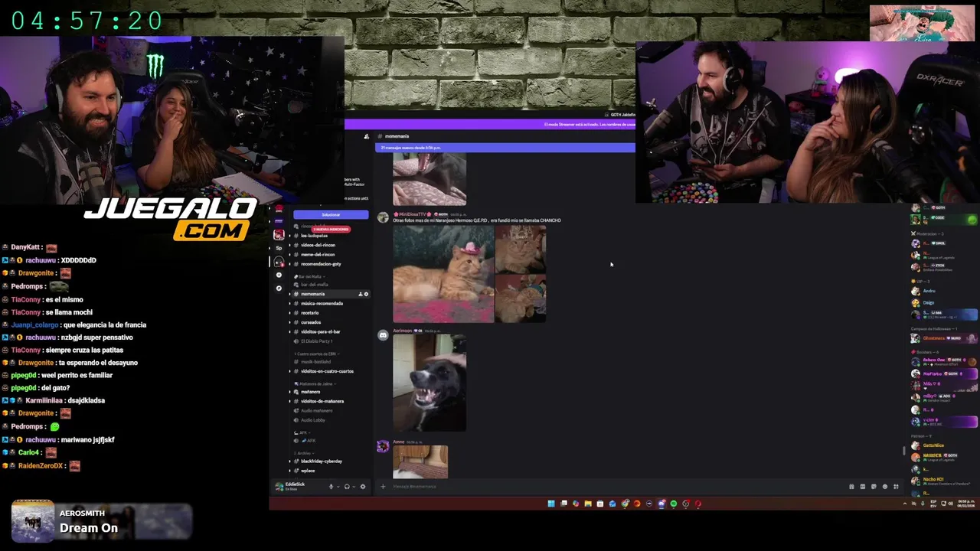This screenshot has width=980, height=551.
Task: Toggle microphone mute in user panel
Action: pyautogui.click(x=331, y=487)
